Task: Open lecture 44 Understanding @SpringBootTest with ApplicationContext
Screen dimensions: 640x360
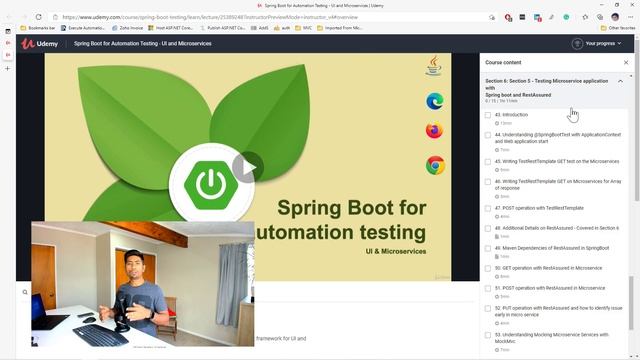Action: click(558, 138)
